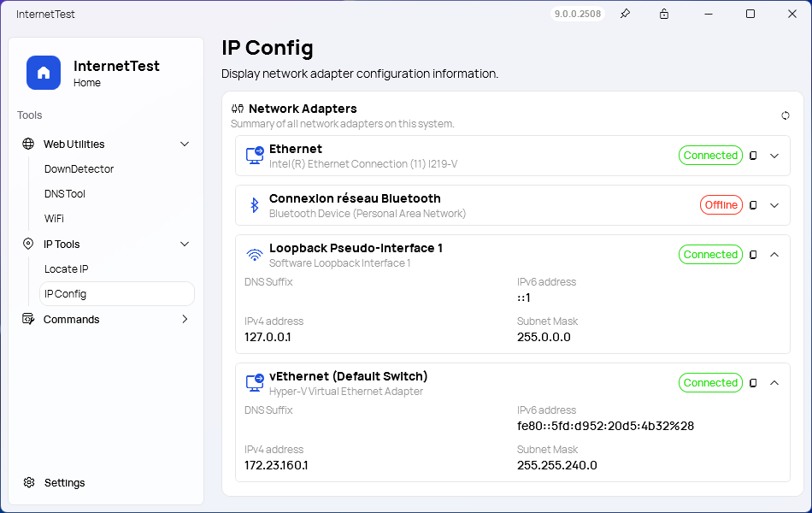Select the IPv4 address 127.0.0.1
The height and width of the screenshot is (513, 812).
pos(268,337)
